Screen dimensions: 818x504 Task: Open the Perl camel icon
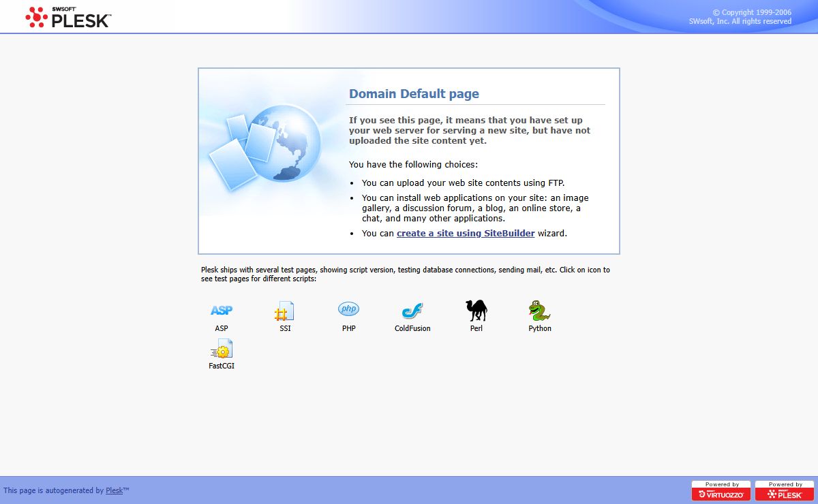(476, 311)
